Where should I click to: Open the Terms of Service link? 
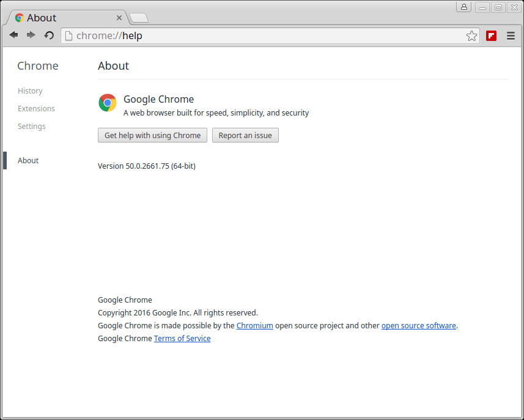click(x=182, y=338)
